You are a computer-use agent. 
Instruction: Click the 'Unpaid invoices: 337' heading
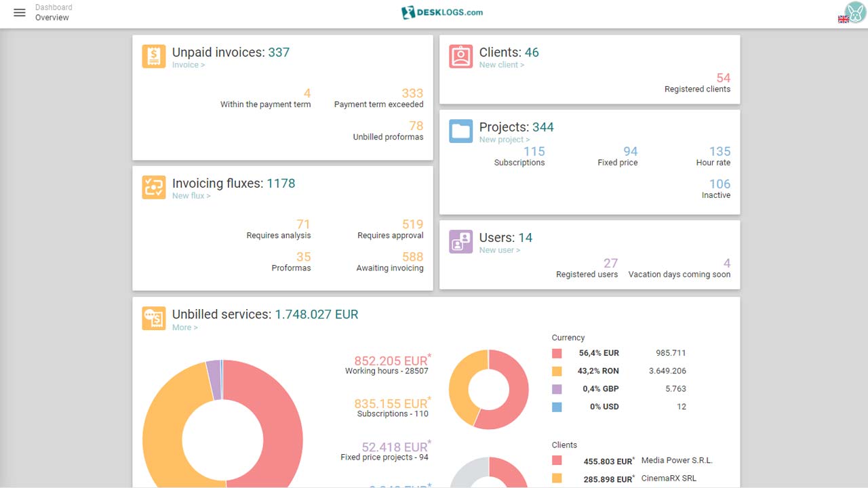231,52
